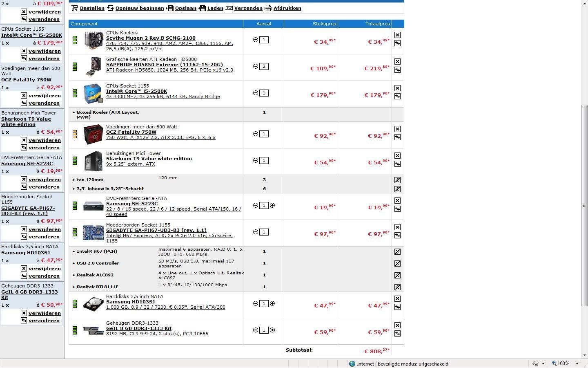Screen dimensions: 588x368
Task: Open Scythe Mugen 2 Rev.B SCMG-2100 link
Action: click(151, 38)
